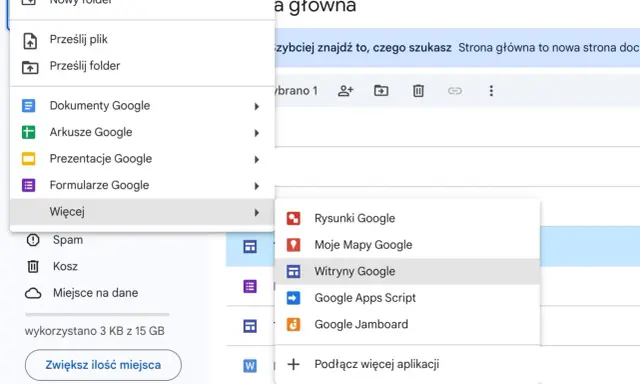Choose Google Apps Script in submenu
Image resolution: width=640 pixels, height=384 pixels.
pos(407,298)
